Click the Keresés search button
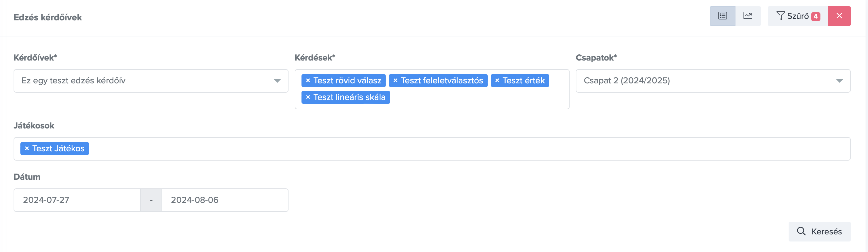Image resolution: width=868 pixels, height=252 pixels. tap(819, 231)
